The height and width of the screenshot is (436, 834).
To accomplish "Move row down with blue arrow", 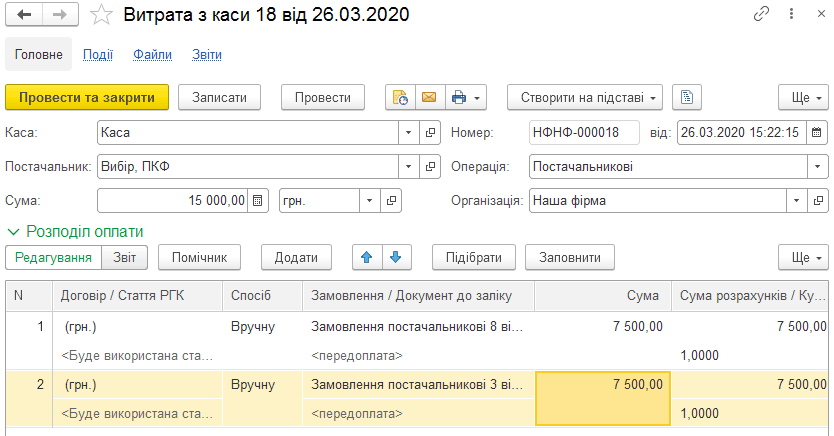I will click(x=396, y=257).
